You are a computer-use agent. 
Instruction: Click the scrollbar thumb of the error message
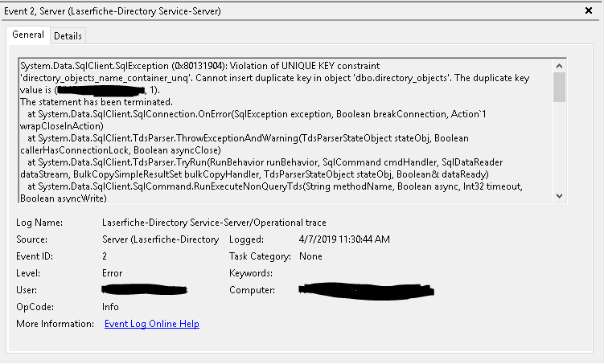[x=559, y=87]
